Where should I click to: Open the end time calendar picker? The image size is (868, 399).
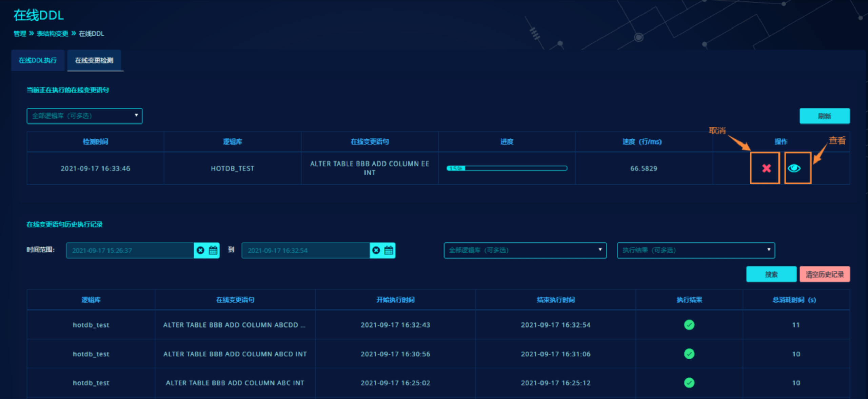(x=389, y=250)
